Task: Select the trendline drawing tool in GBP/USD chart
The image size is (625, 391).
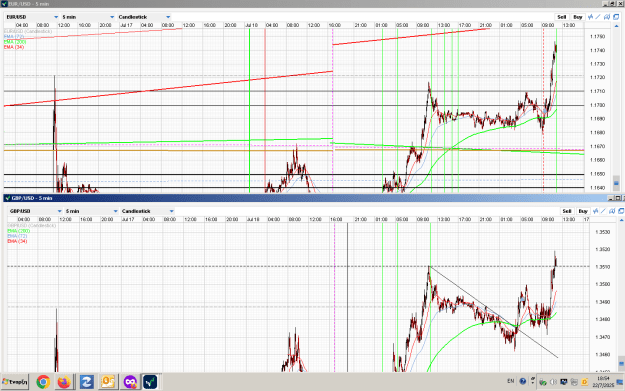Action: pos(603,211)
